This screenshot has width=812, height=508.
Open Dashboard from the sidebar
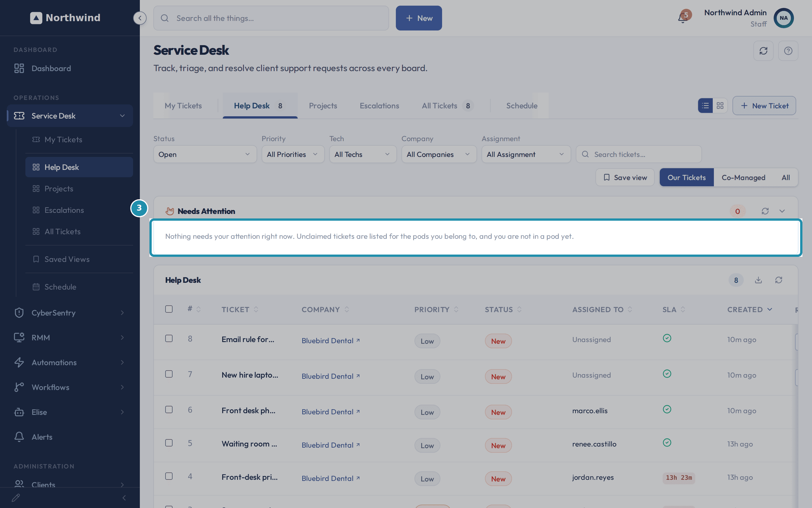70,69
